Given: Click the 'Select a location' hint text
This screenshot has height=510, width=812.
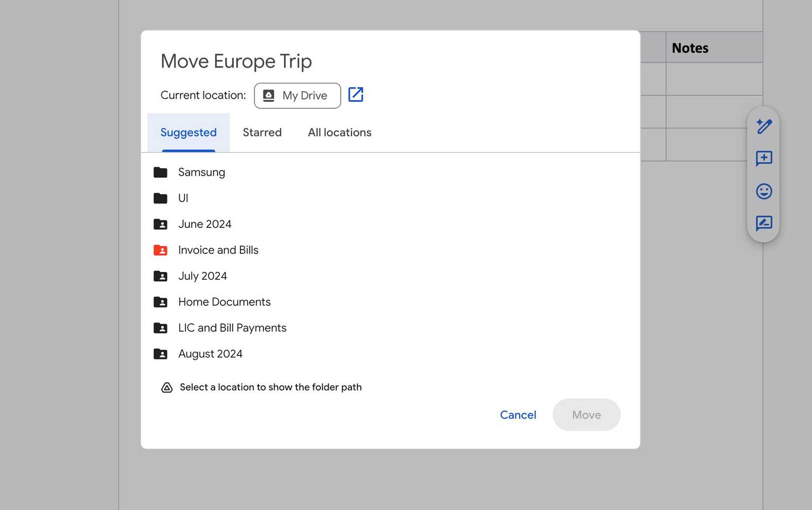Looking at the screenshot, I should tap(271, 387).
